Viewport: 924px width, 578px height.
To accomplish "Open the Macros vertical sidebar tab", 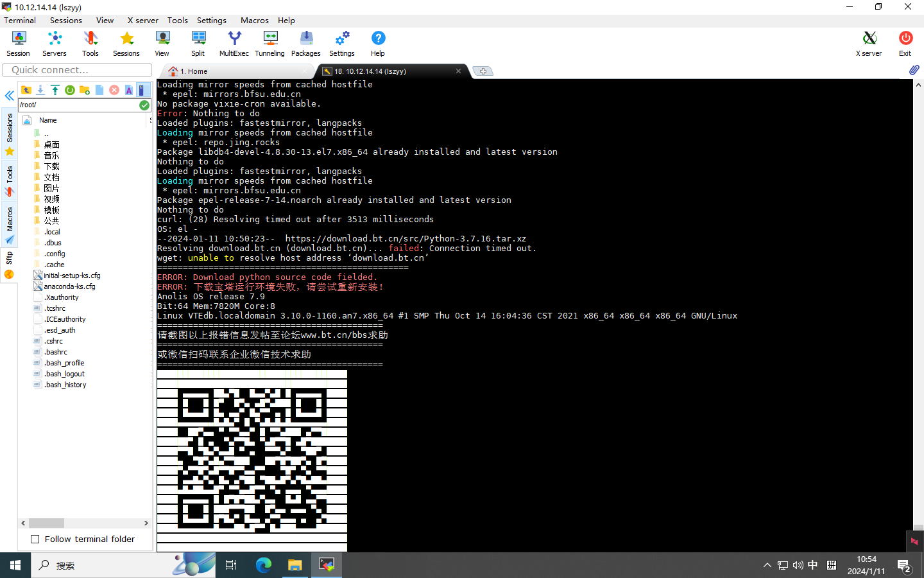I will pos(10,225).
